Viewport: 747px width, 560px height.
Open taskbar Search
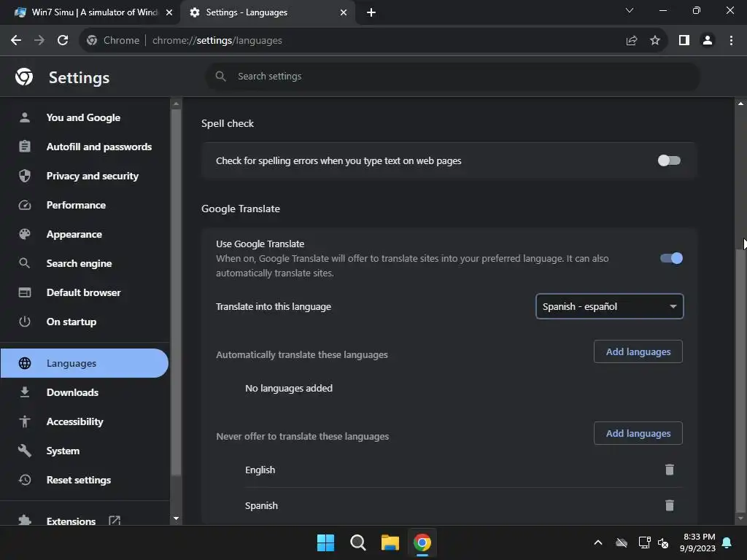click(x=357, y=542)
